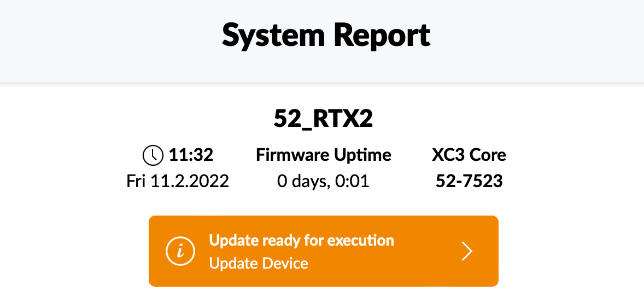Image resolution: width=644 pixels, height=302 pixels.
Task: Click the uptime value 0 days, 0:01
Action: pyautogui.click(x=323, y=181)
